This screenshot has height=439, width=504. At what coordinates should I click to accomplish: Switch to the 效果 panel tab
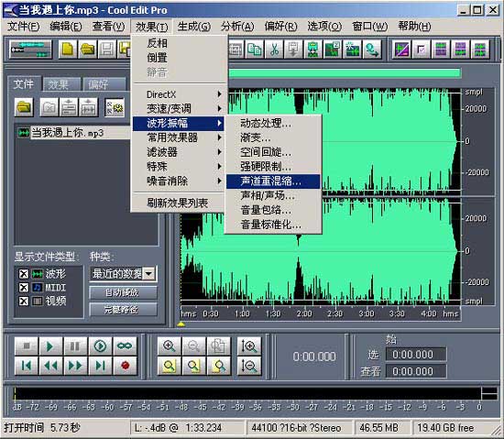(x=61, y=84)
